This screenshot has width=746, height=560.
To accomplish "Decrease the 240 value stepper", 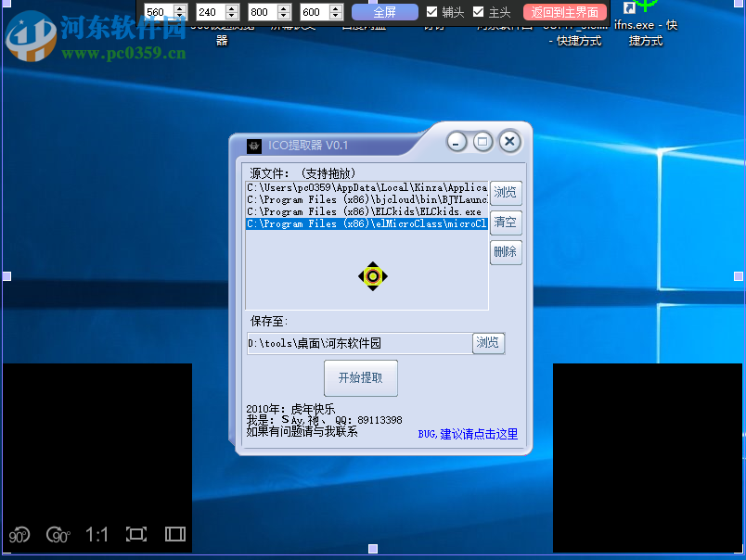I will point(231,16).
